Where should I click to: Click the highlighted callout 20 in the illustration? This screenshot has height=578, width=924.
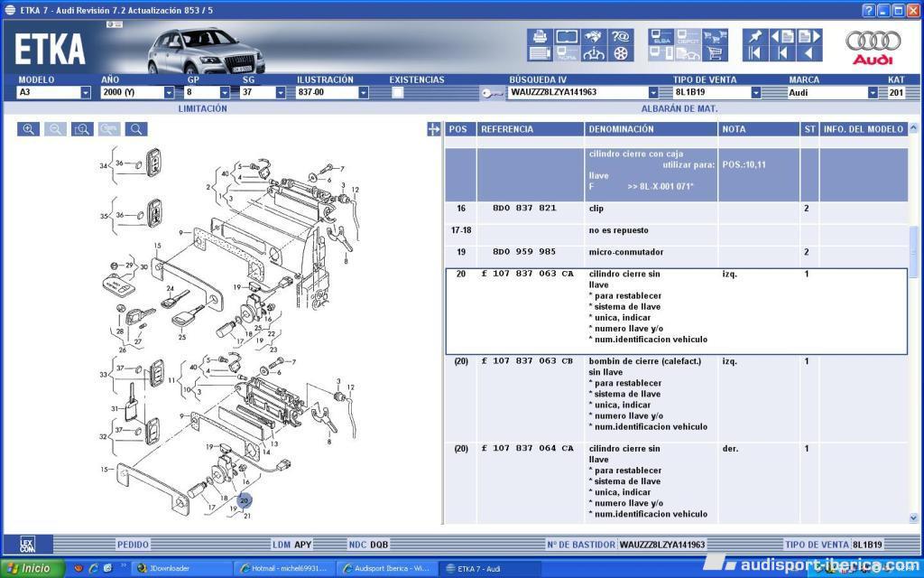tap(244, 500)
